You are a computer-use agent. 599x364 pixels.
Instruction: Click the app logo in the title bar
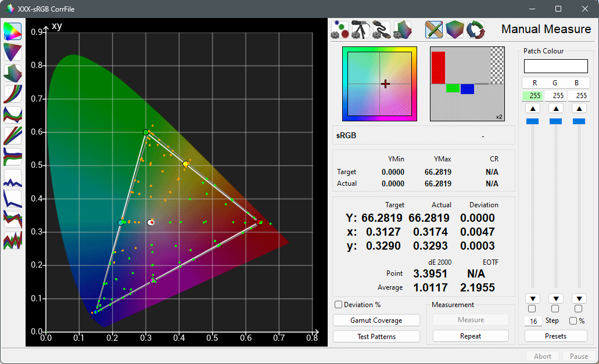(10, 9)
